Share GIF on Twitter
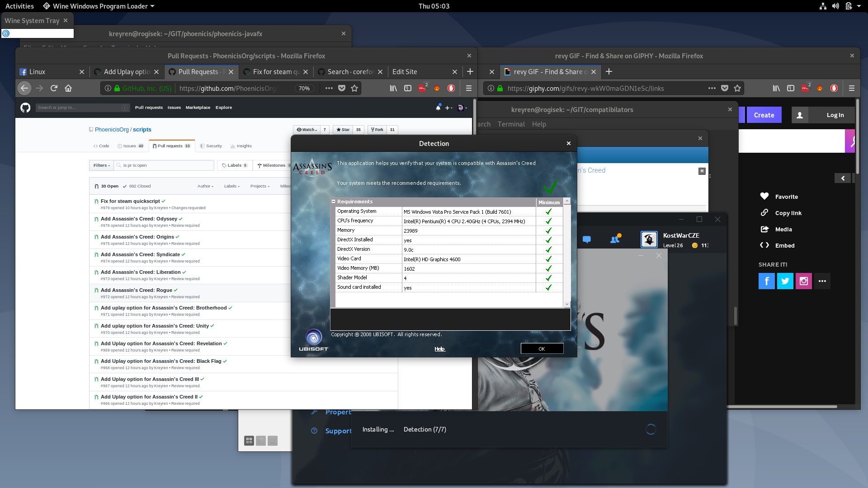The image size is (868, 488). click(x=785, y=281)
